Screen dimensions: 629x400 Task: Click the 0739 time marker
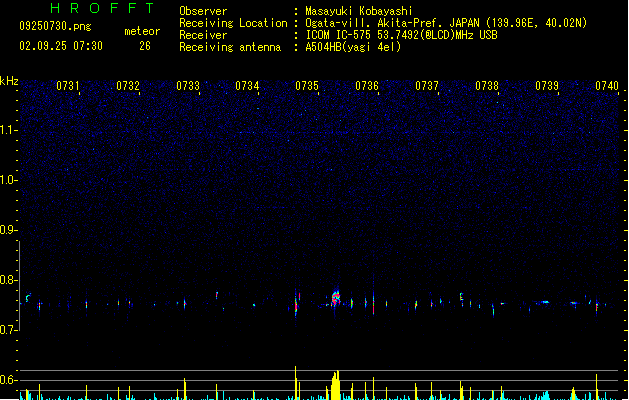(x=547, y=86)
